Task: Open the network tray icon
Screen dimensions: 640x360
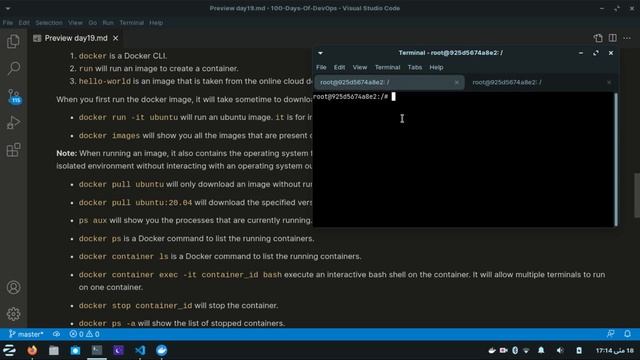Action: (527, 351)
